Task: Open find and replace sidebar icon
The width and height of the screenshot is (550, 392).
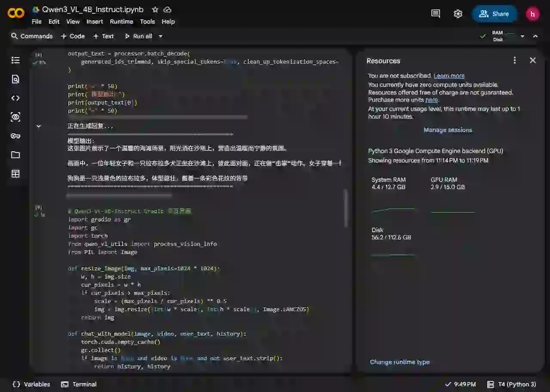Action: pyautogui.click(x=15, y=79)
